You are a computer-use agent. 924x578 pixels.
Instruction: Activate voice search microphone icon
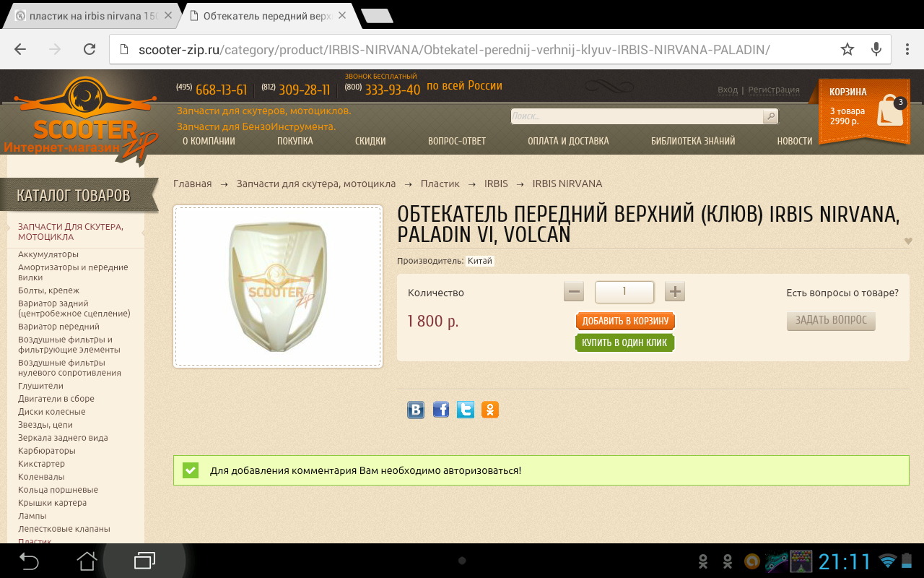click(876, 49)
